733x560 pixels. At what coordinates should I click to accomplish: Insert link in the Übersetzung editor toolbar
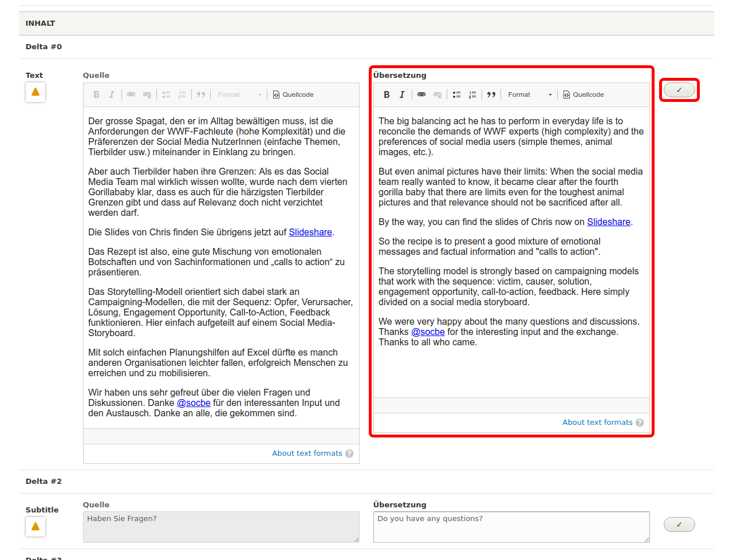(421, 94)
